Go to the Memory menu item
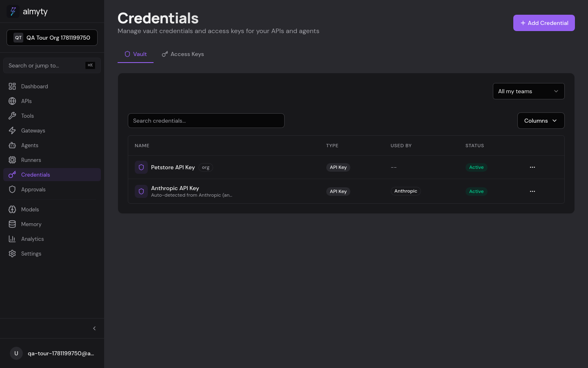This screenshot has width=588, height=368. [x=52, y=224]
